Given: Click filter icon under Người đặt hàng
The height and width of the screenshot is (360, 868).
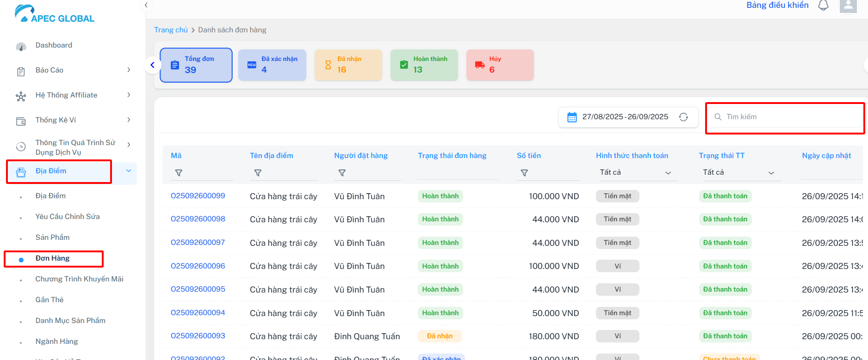Looking at the screenshot, I should (x=342, y=173).
